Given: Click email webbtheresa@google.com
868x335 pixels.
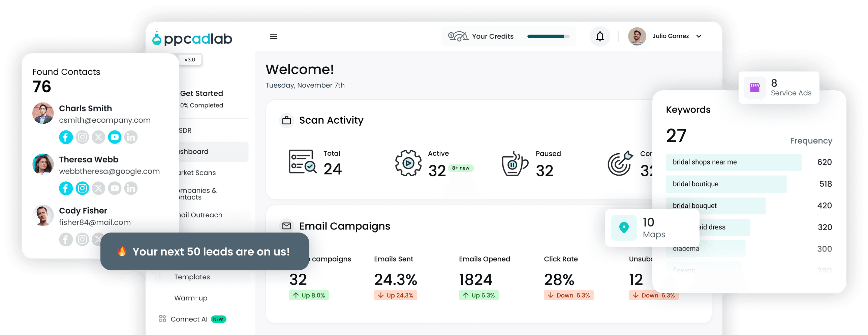Looking at the screenshot, I should click(x=109, y=171).
